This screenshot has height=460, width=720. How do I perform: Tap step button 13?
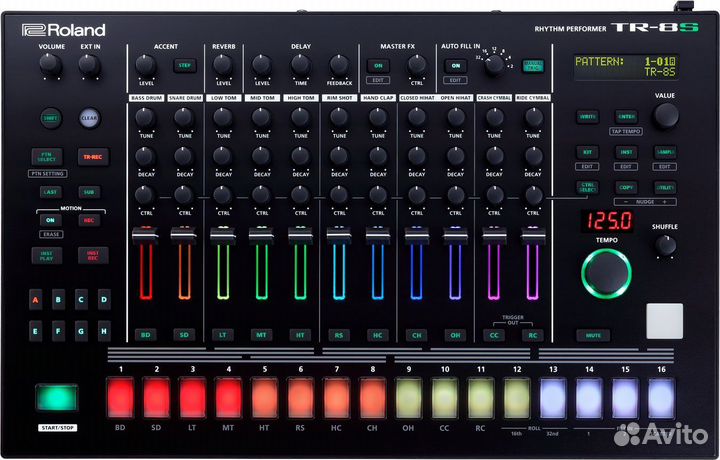pos(553,398)
